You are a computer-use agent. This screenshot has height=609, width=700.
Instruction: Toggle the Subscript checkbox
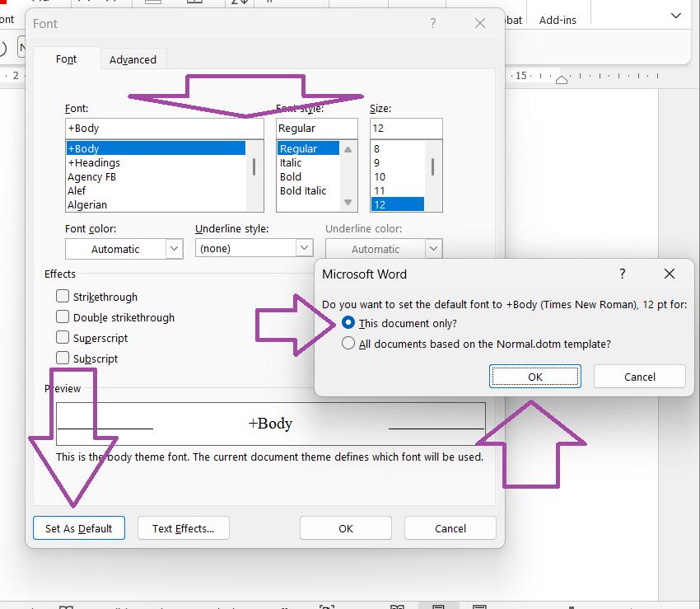pos(63,358)
